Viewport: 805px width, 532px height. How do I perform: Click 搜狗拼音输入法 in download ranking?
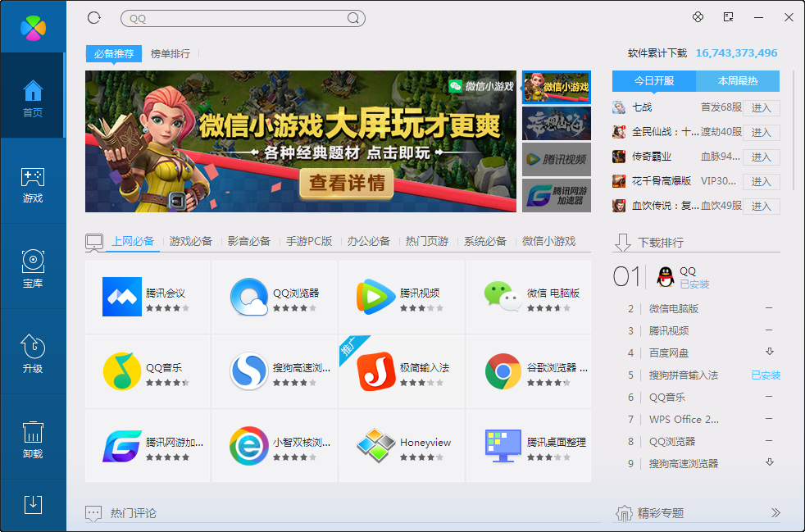[684, 375]
